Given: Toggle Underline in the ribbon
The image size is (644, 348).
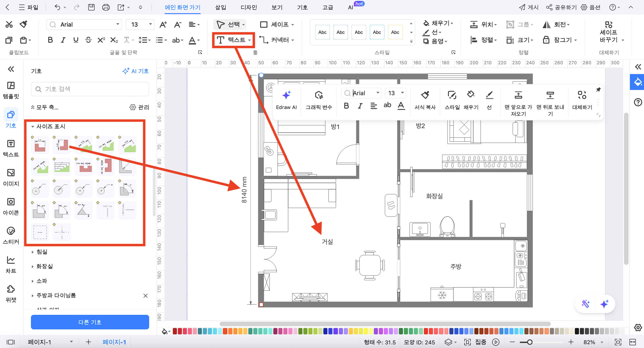Looking at the screenshot, I should pyautogui.click(x=76, y=40).
